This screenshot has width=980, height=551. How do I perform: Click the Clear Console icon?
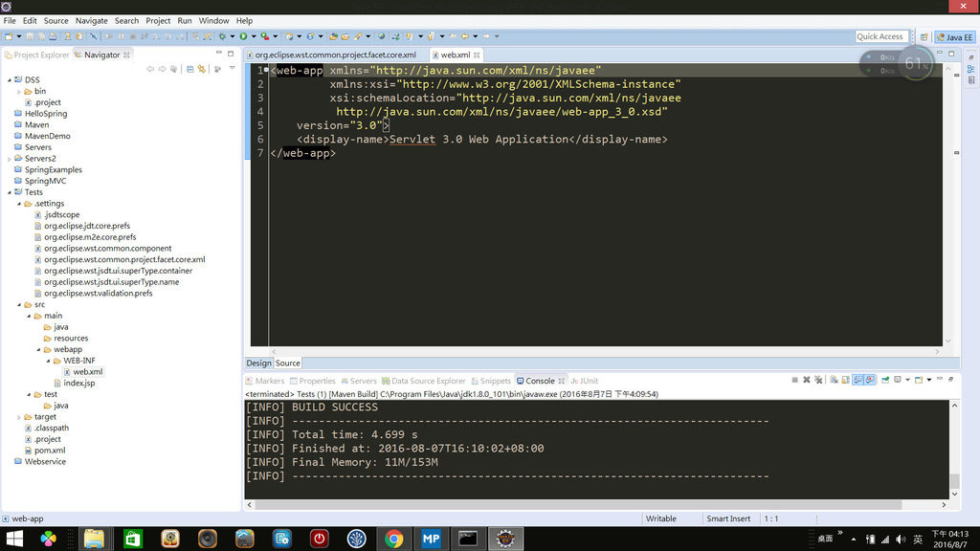(834, 380)
